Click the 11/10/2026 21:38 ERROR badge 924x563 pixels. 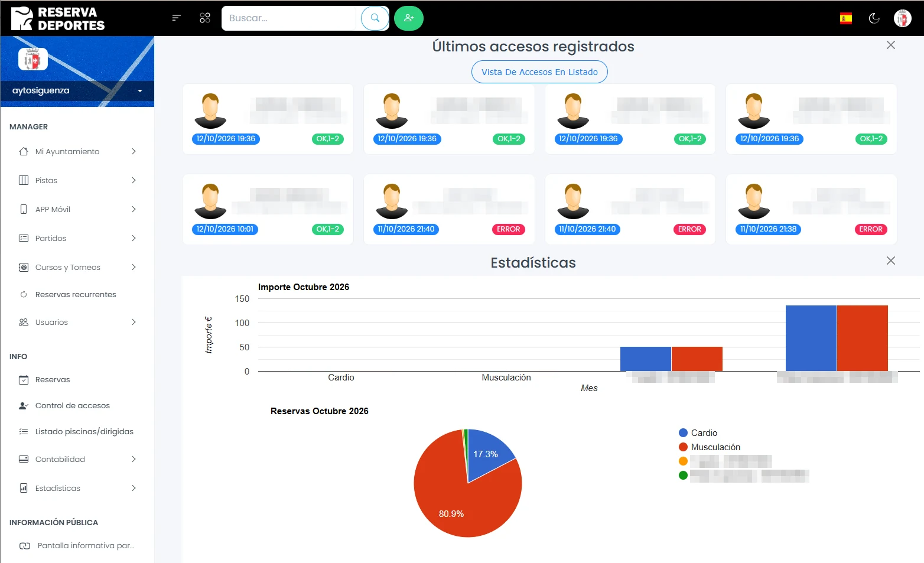(x=871, y=229)
